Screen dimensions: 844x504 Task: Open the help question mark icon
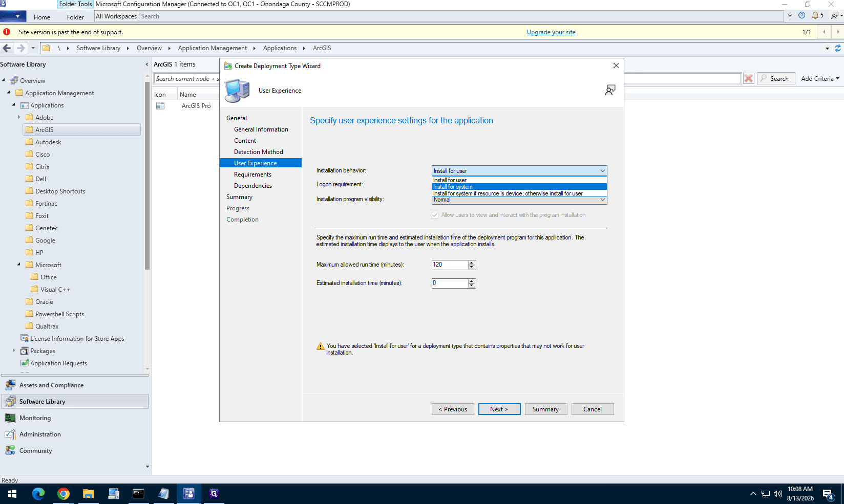801,15
